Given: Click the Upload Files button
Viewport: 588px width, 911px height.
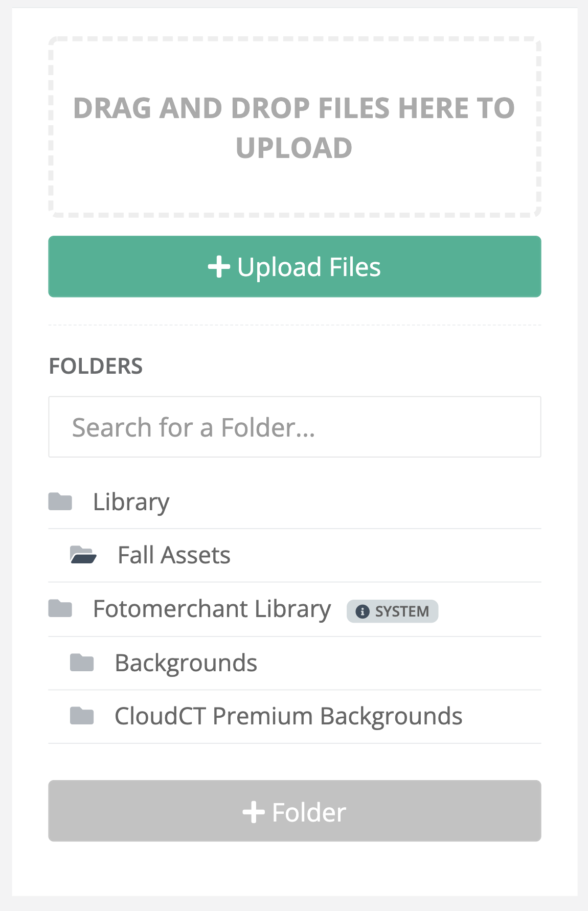Looking at the screenshot, I should click(x=295, y=266).
